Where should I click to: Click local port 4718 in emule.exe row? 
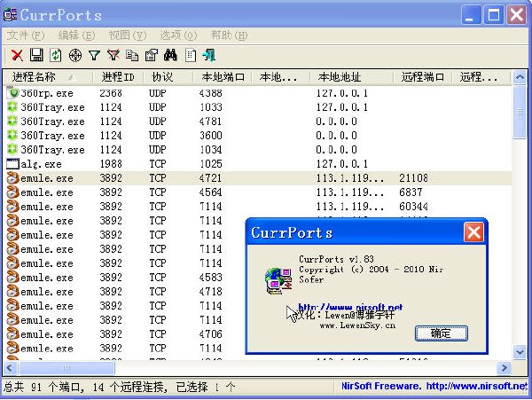coord(210,292)
